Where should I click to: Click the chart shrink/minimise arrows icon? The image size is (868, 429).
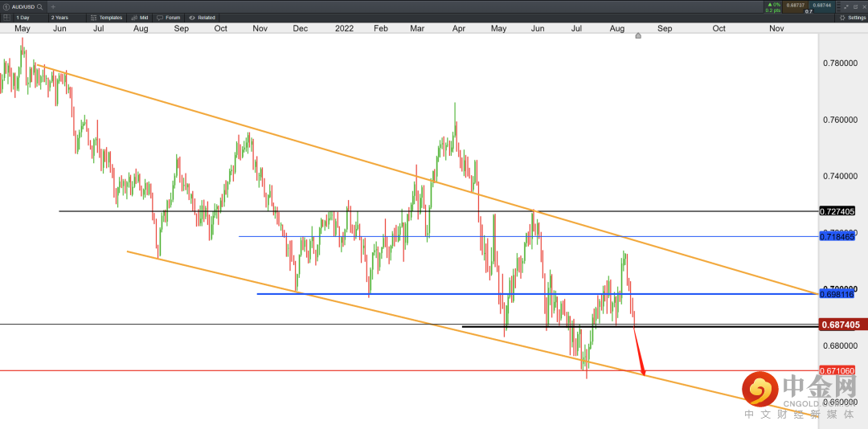[846, 6]
